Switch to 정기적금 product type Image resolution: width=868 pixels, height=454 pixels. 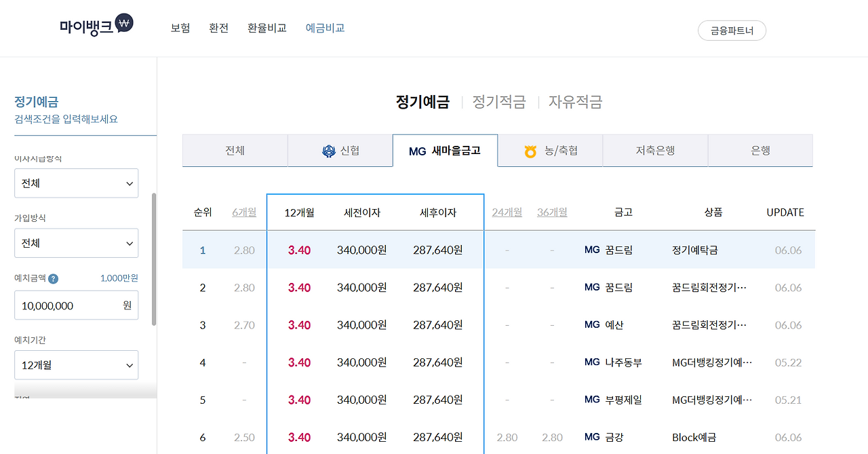pyautogui.click(x=499, y=102)
